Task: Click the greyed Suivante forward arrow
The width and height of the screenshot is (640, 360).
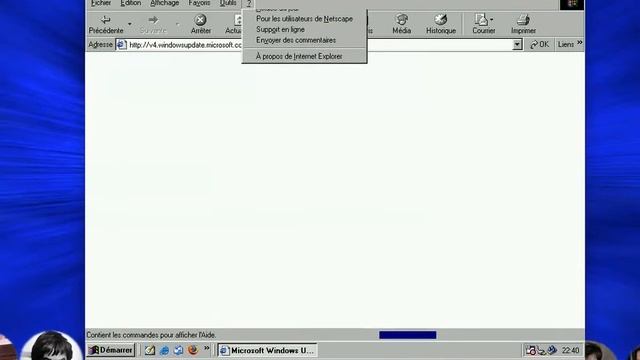Action: click(x=153, y=24)
